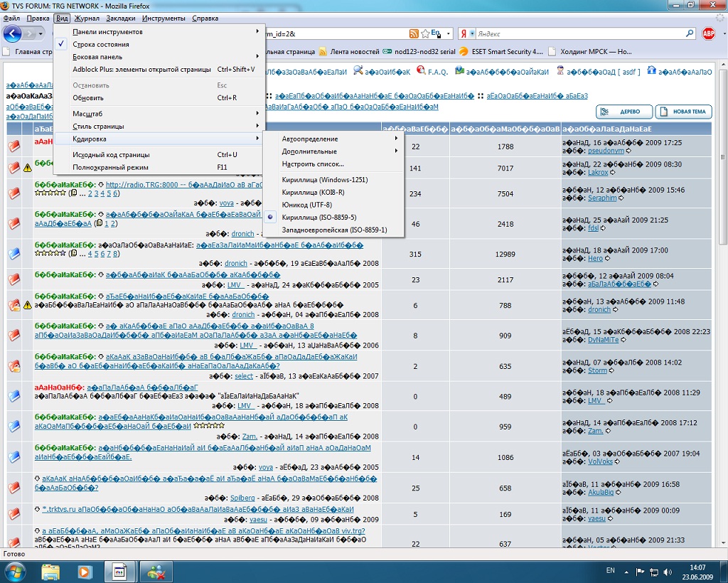Expand the Панели инструментов submenu

tap(107, 32)
